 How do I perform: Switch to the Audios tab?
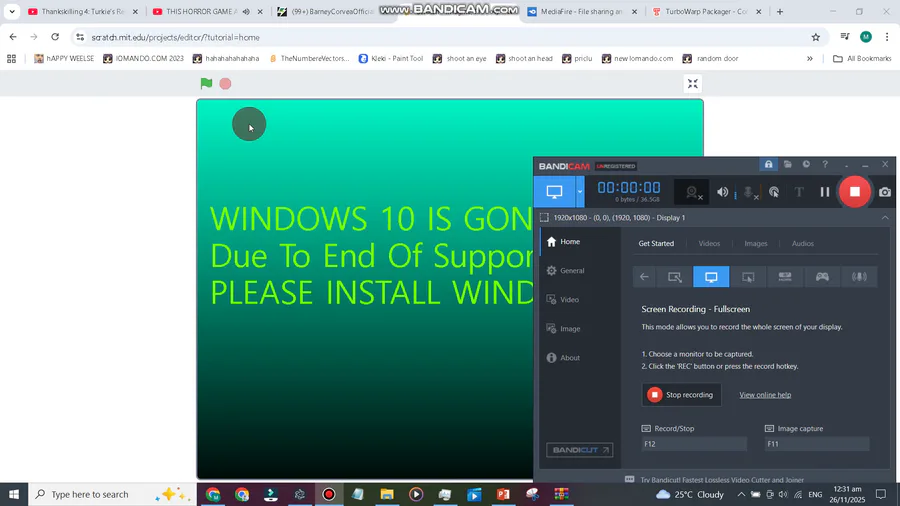pos(802,243)
